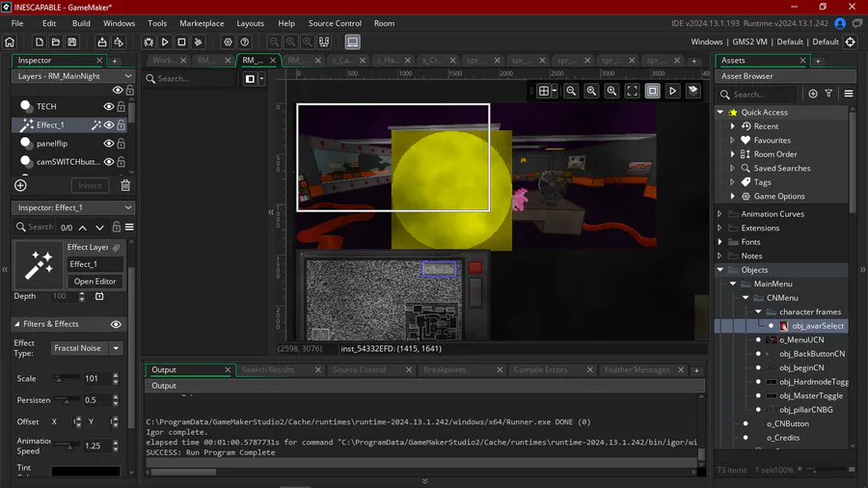Click the room editor fullscreen fit icon
Image resolution: width=868 pixels, height=488 pixels.
632,91
